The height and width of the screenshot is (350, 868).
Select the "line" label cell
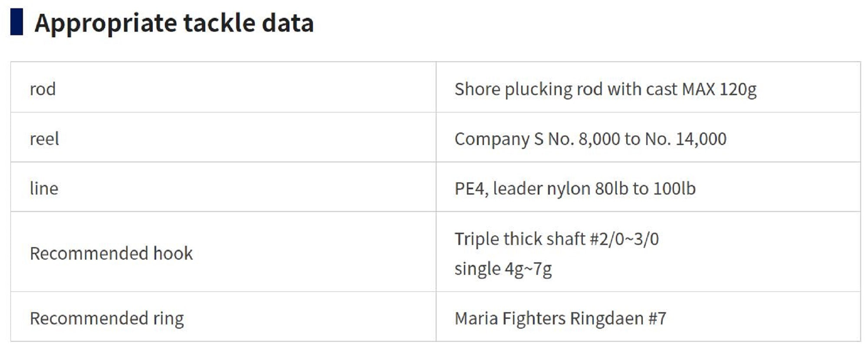point(44,188)
